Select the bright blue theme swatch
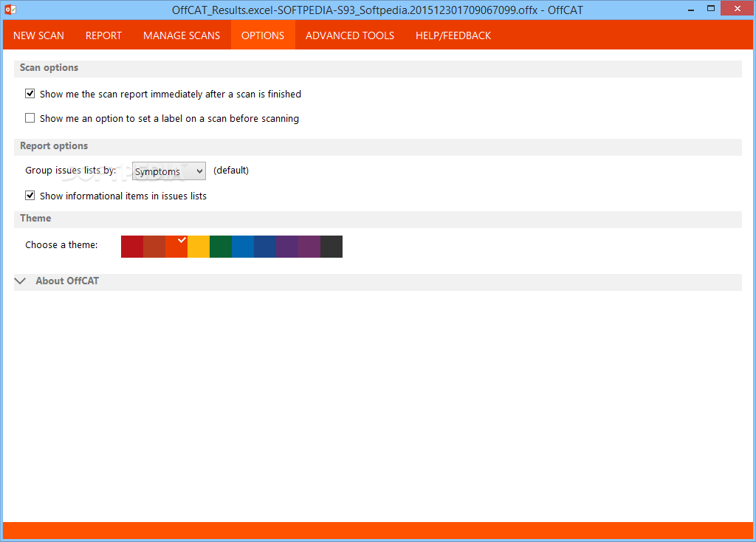Image resolution: width=756 pixels, height=542 pixels. 243,247
